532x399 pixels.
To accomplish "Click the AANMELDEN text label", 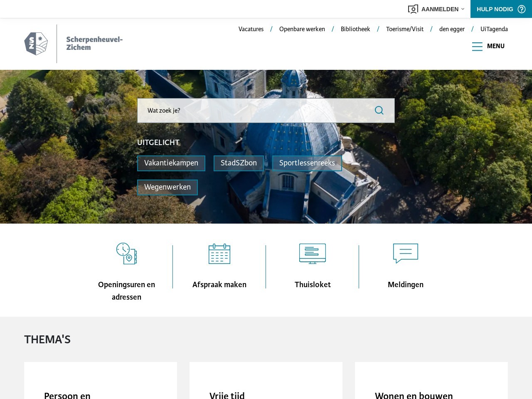I will point(440,9).
